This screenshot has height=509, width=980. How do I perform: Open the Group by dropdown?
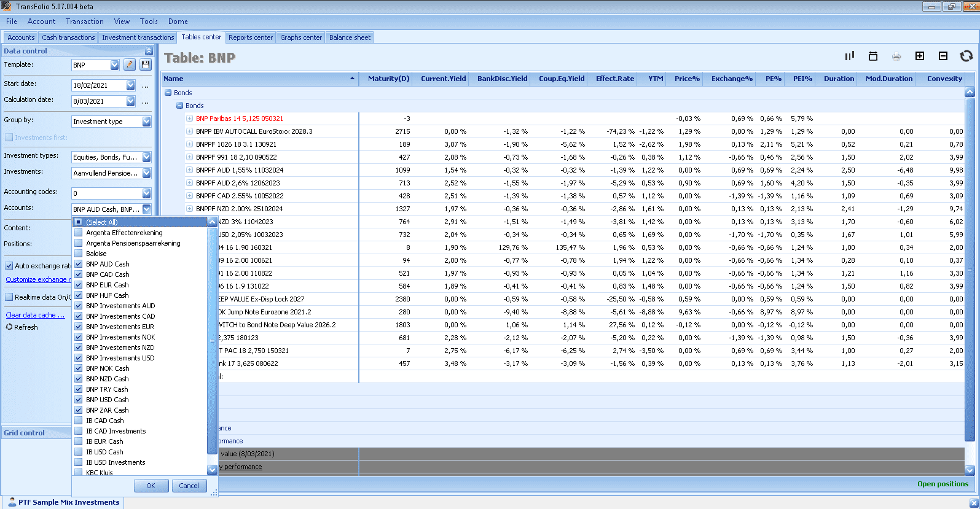146,122
